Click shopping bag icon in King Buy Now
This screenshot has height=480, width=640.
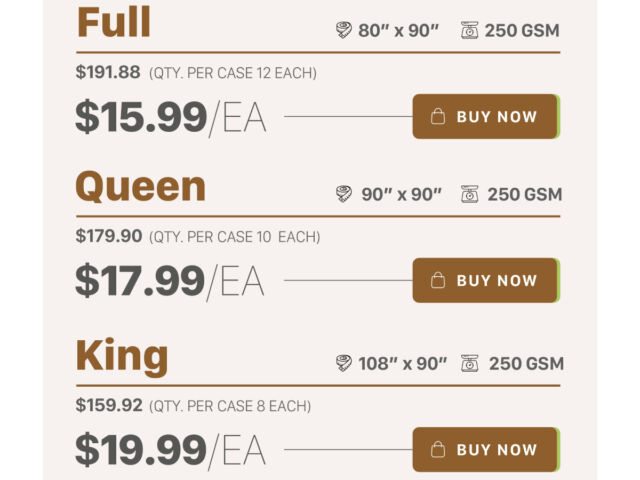[437, 450]
